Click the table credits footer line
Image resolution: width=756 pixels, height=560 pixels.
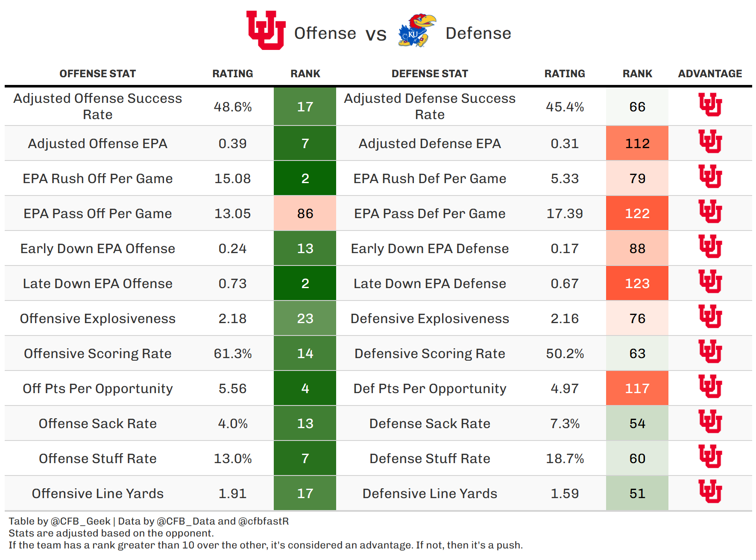point(149,521)
